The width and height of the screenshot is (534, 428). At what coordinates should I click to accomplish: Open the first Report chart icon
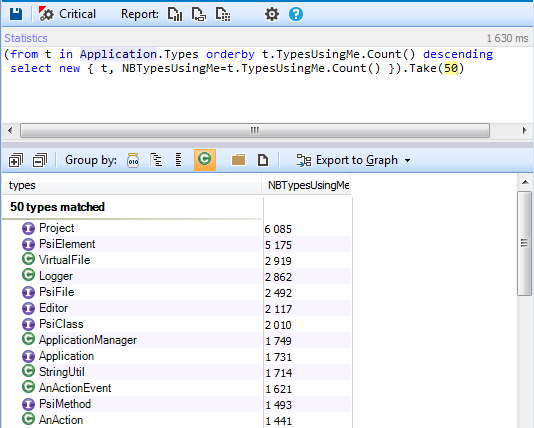pos(175,14)
